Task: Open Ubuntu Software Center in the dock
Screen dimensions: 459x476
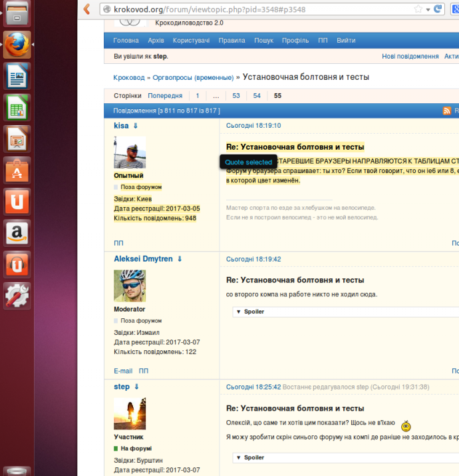Action: pos(17,171)
